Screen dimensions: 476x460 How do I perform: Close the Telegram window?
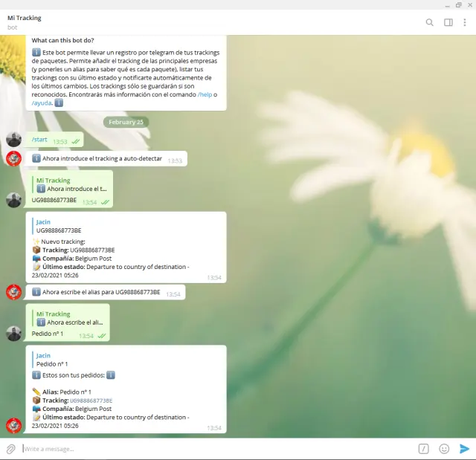point(466,4)
